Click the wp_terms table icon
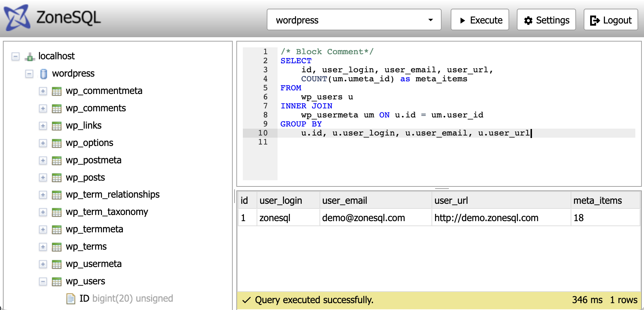Viewport: 644px width, 310px height. tap(57, 247)
